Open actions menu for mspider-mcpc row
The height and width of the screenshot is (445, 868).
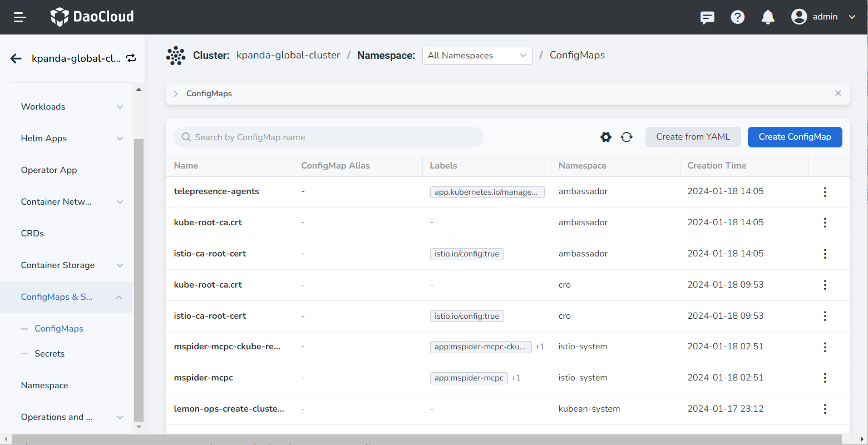[825, 378]
